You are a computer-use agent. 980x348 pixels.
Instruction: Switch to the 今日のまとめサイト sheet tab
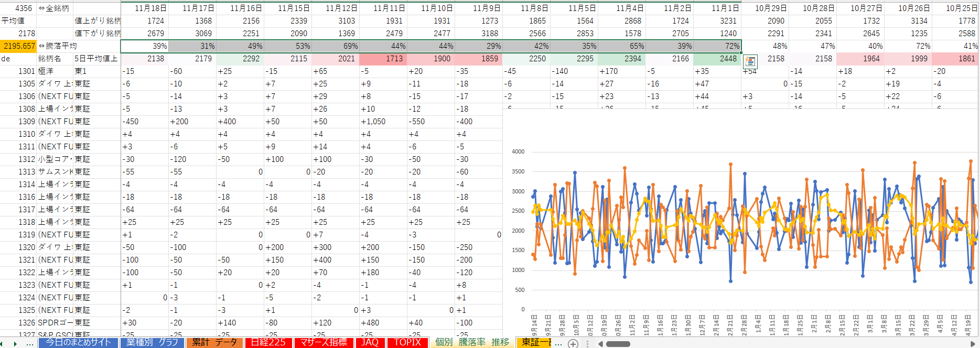point(78,342)
